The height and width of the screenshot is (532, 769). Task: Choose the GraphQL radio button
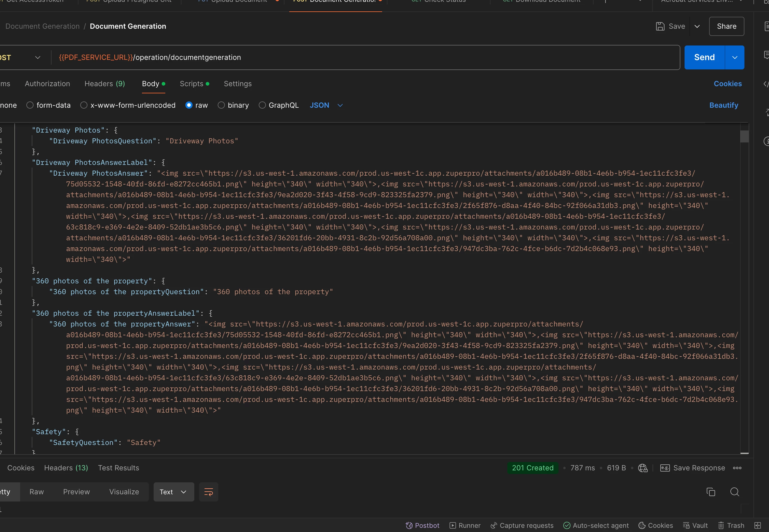262,105
